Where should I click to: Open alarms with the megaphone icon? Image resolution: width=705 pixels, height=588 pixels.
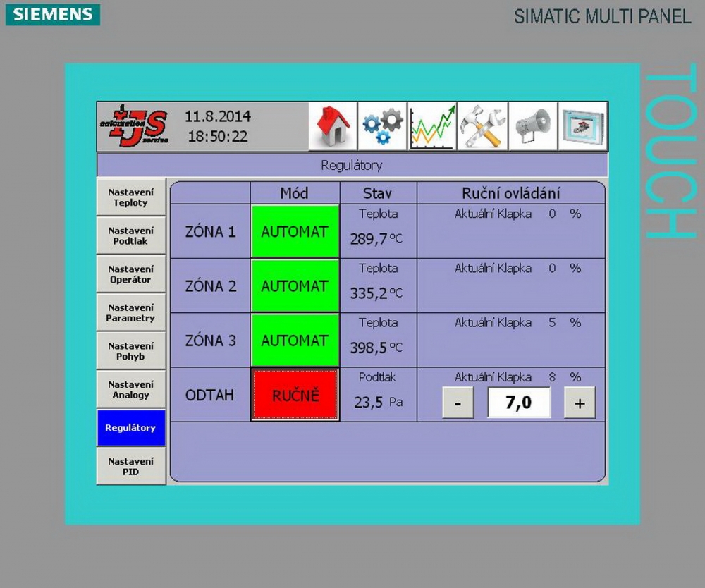(x=532, y=126)
